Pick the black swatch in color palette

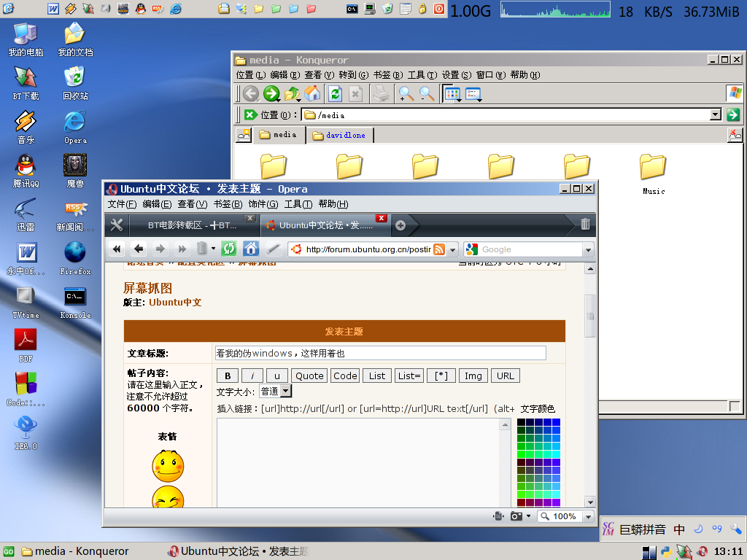tap(521, 422)
